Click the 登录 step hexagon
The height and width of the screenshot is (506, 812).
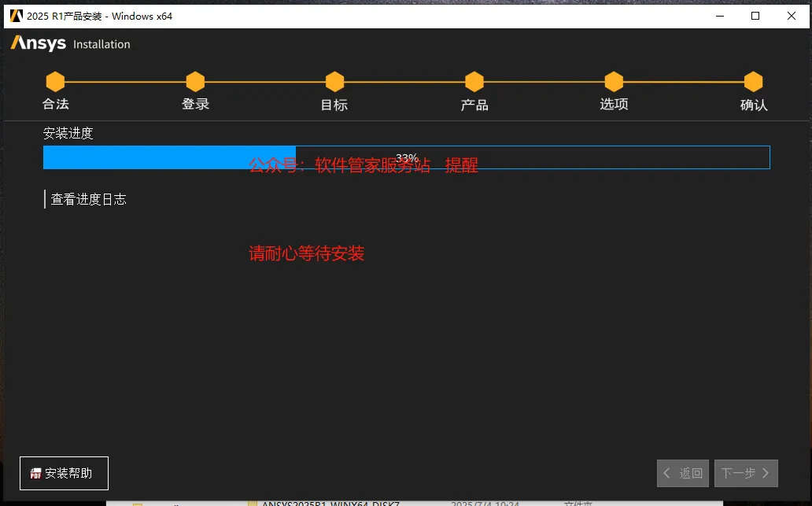point(195,81)
